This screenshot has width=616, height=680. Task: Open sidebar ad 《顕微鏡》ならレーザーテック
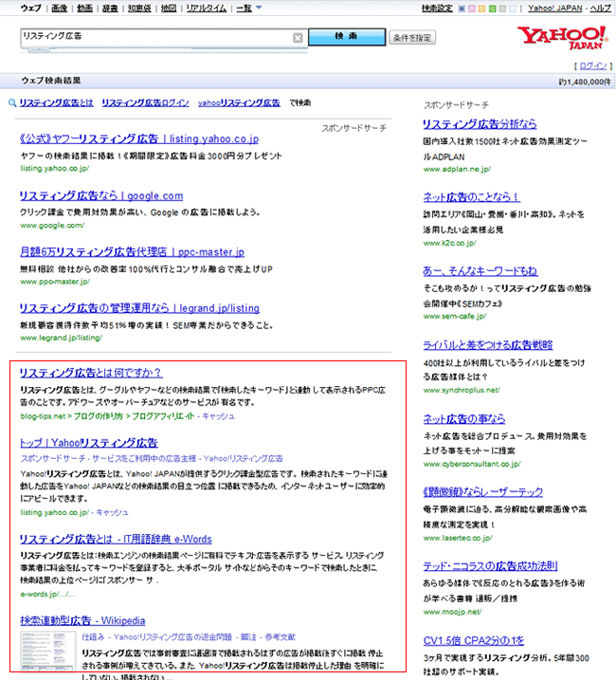pos(482,492)
